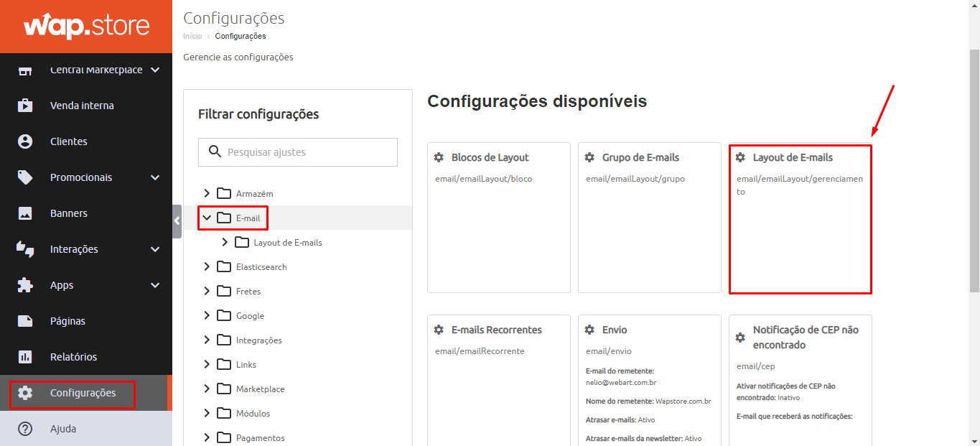
Task: Go to Início breadcrumb link
Action: click(192, 36)
